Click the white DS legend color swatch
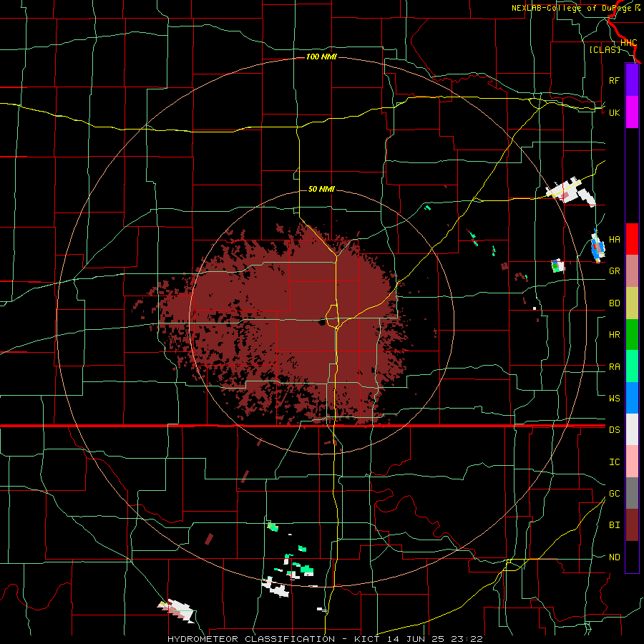 coord(632,429)
